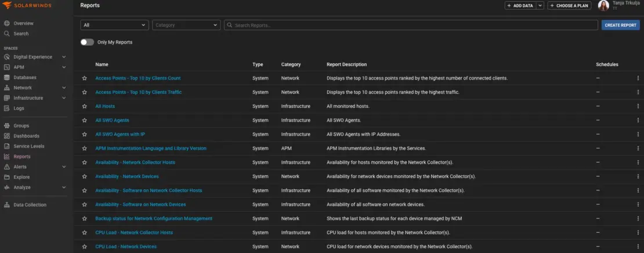Screen dimensions: 644x253
Task: Sort by the Type column header
Action: [x=258, y=64]
